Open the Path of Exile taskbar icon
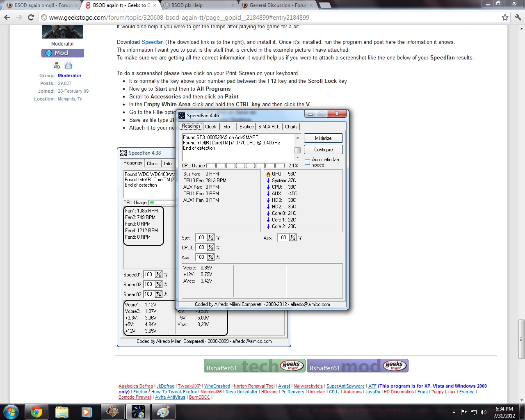The width and height of the screenshot is (525, 420). click(x=112, y=412)
